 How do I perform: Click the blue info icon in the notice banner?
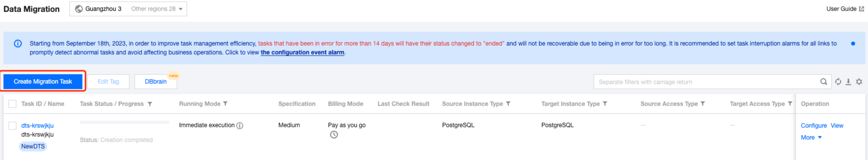click(x=18, y=44)
